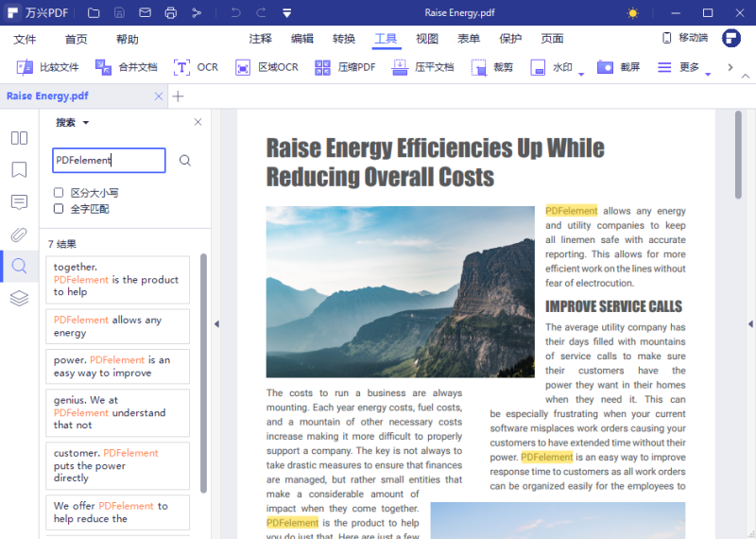756x539 pixels.
Task: Print the document with printer icon
Action: [170, 13]
